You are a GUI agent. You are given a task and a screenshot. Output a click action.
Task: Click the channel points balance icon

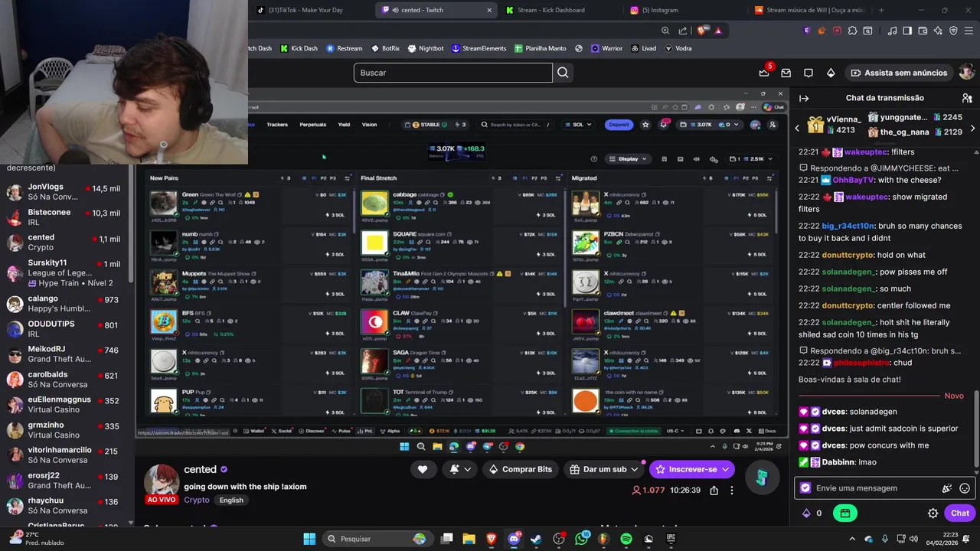click(805, 514)
